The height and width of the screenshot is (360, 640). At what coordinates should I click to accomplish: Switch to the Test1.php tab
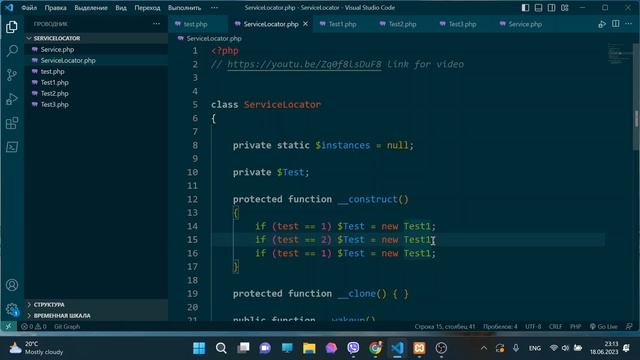[x=342, y=24]
